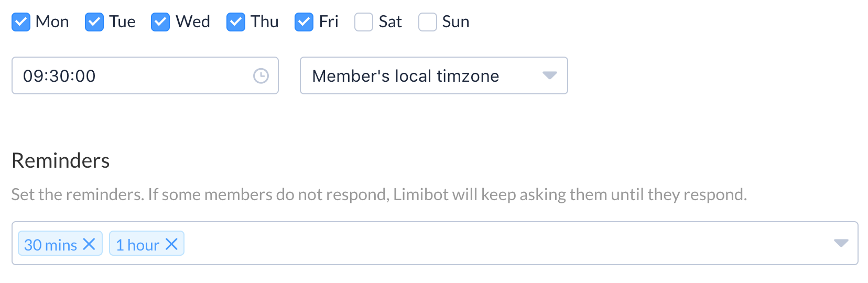
Task: Click the timezone dropdown arrow
Action: pos(549,76)
